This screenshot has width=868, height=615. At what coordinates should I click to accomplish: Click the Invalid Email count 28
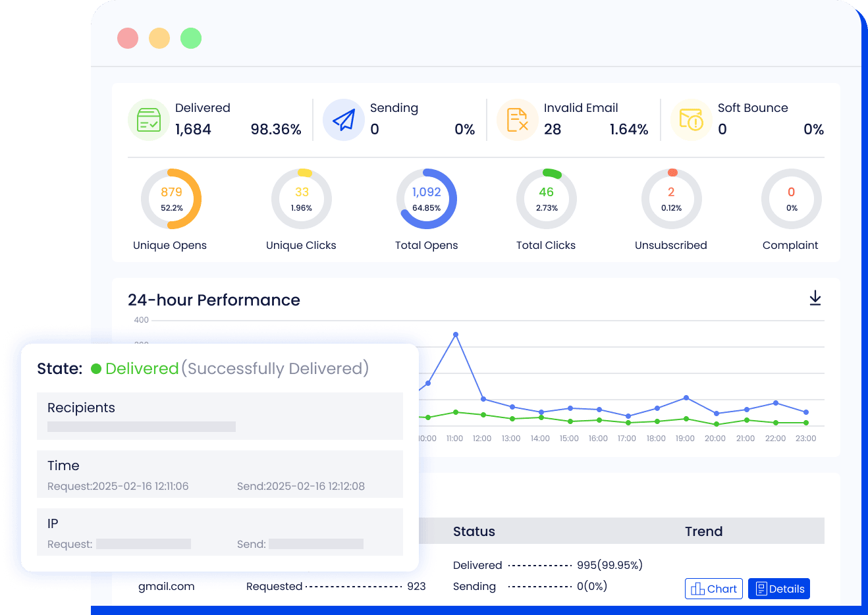pos(553,129)
